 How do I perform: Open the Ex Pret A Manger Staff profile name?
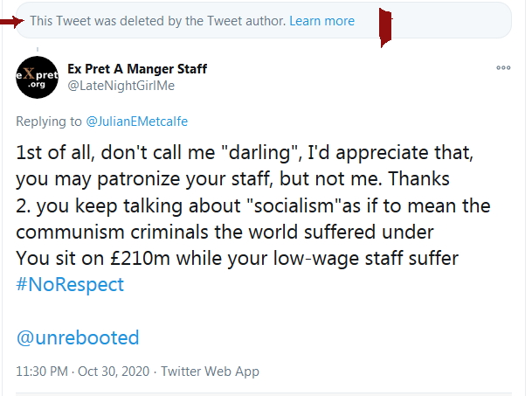[x=137, y=69]
